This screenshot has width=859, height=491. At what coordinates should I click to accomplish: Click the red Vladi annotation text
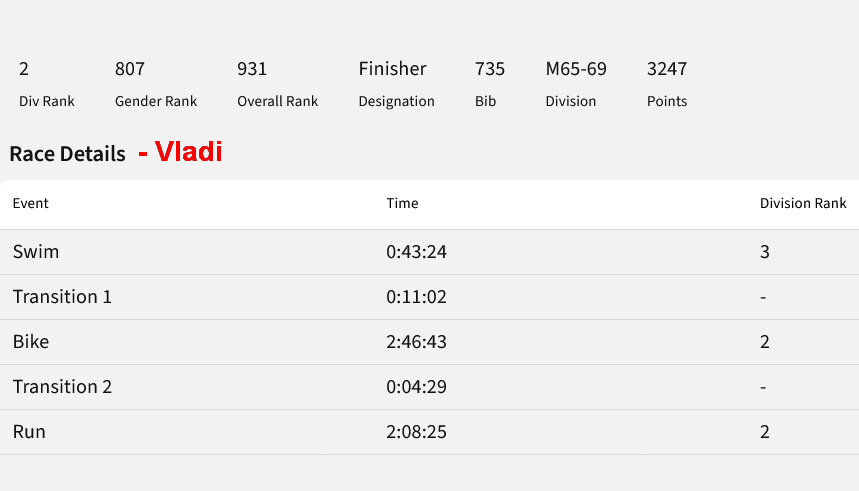(x=188, y=152)
